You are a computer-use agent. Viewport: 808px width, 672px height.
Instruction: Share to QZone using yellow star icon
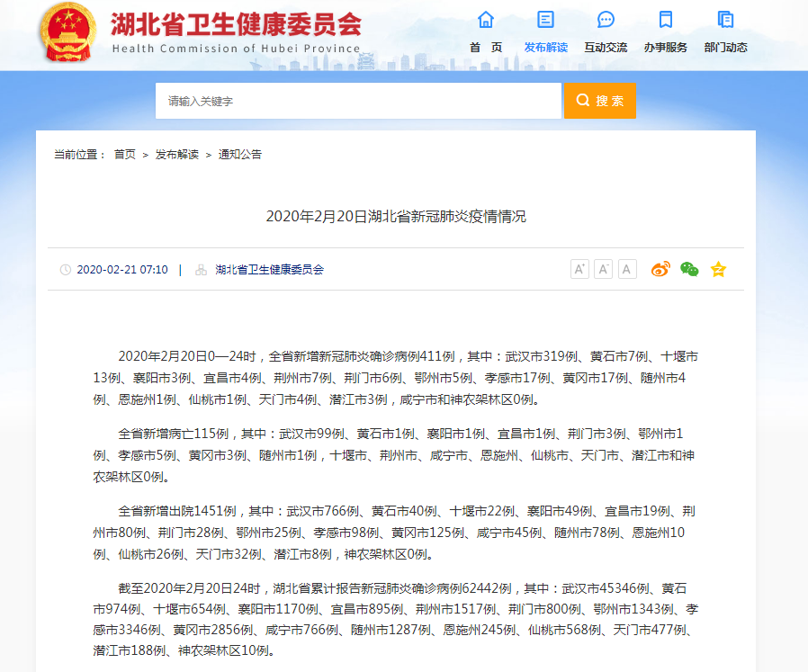pos(718,269)
